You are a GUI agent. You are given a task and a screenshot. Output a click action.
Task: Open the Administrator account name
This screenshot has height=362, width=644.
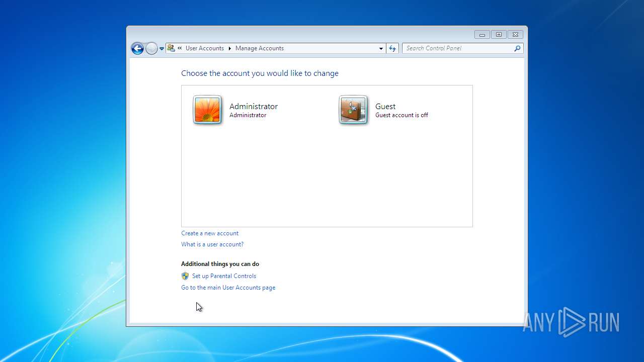pos(254,106)
